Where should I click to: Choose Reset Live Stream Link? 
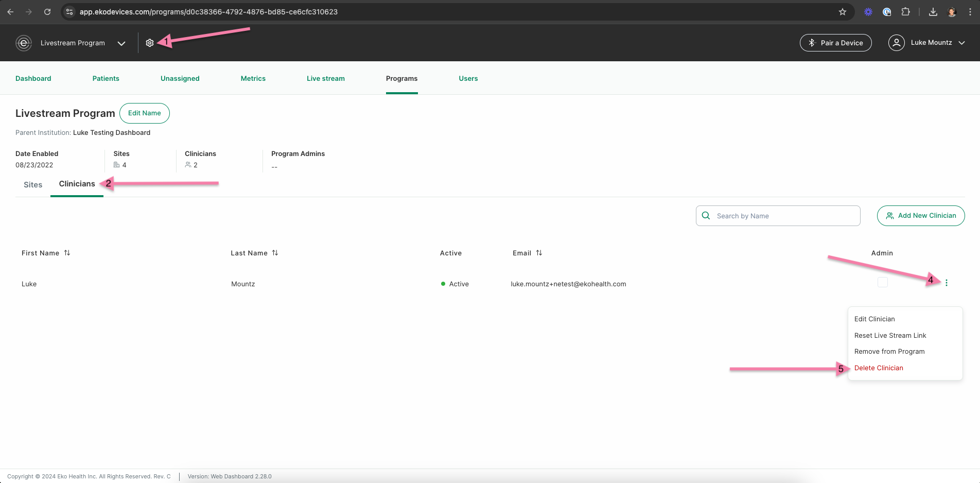tap(890, 335)
